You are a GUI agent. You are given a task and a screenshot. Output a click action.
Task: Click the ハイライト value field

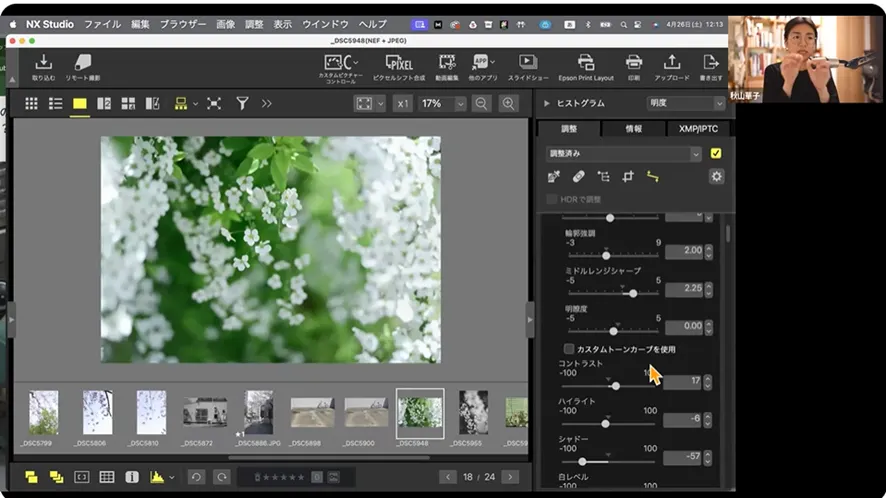point(683,419)
